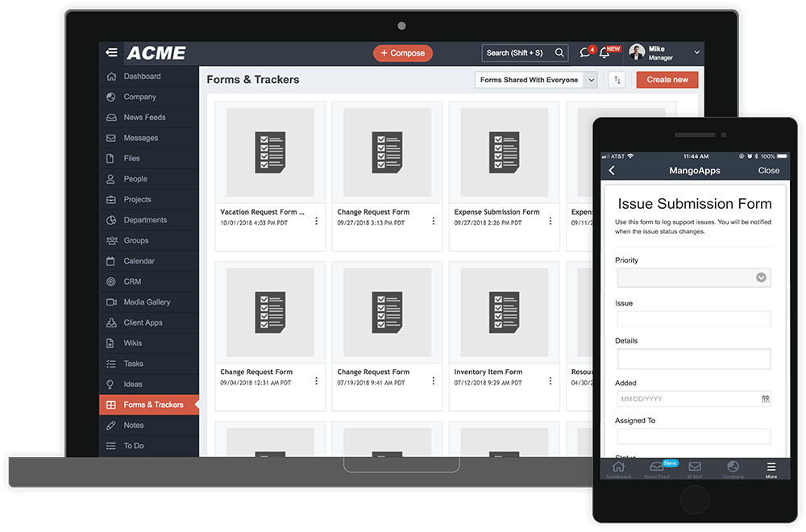Go to Messages in sidebar
Viewport: 806px width, 532px height.
[x=148, y=138]
